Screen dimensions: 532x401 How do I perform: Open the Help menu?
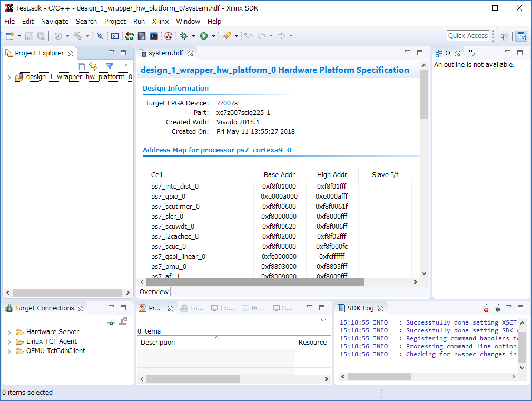214,22
